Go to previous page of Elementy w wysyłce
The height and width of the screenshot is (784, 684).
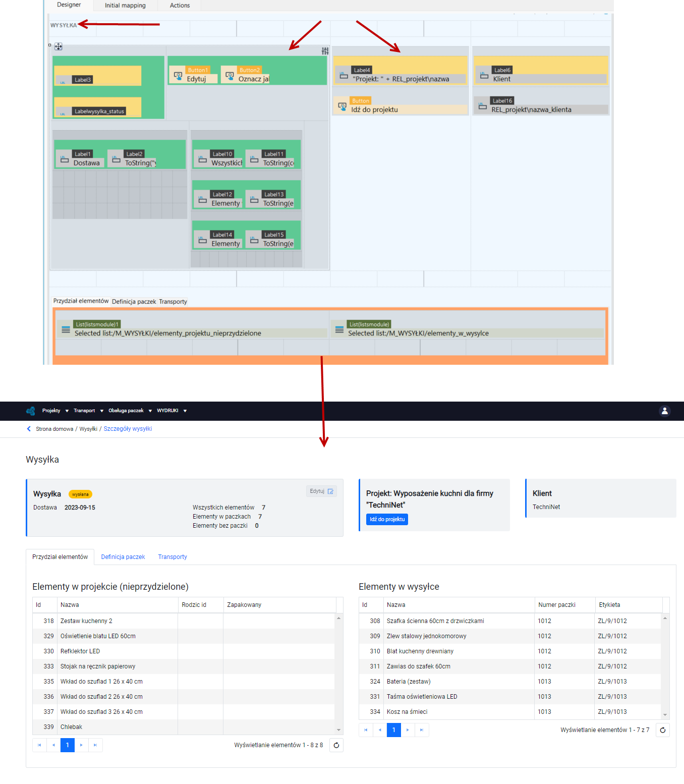tap(380, 730)
